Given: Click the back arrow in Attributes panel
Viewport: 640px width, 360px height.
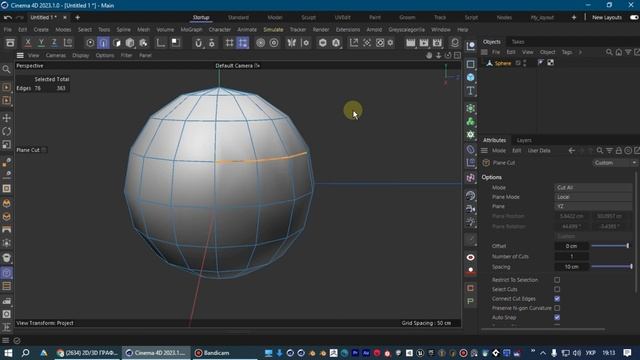Looking at the screenshot, I should click(x=572, y=151).
